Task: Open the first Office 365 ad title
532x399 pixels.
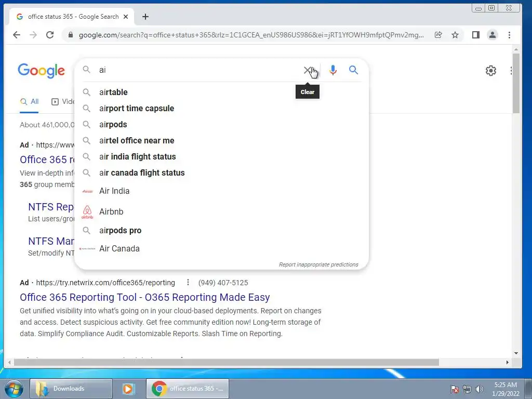Action: coord(47,159)
